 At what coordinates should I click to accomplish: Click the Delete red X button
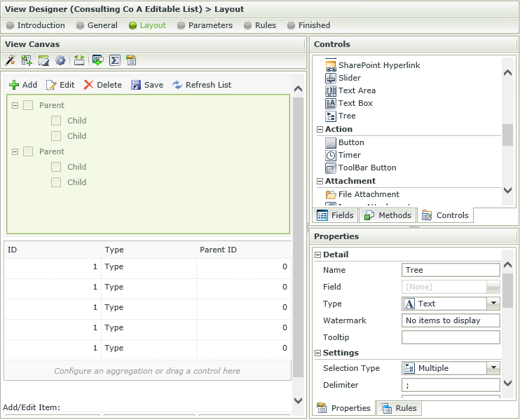[x=102, y=85]
